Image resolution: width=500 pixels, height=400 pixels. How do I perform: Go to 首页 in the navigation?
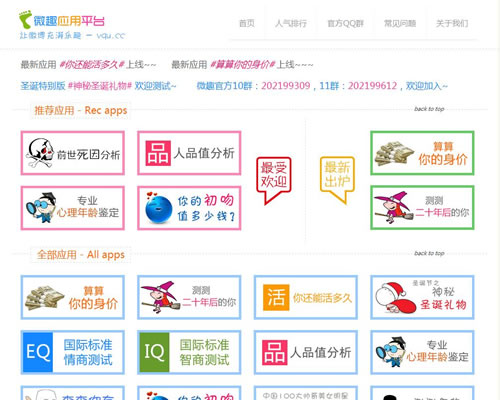[x=247, y=23]
